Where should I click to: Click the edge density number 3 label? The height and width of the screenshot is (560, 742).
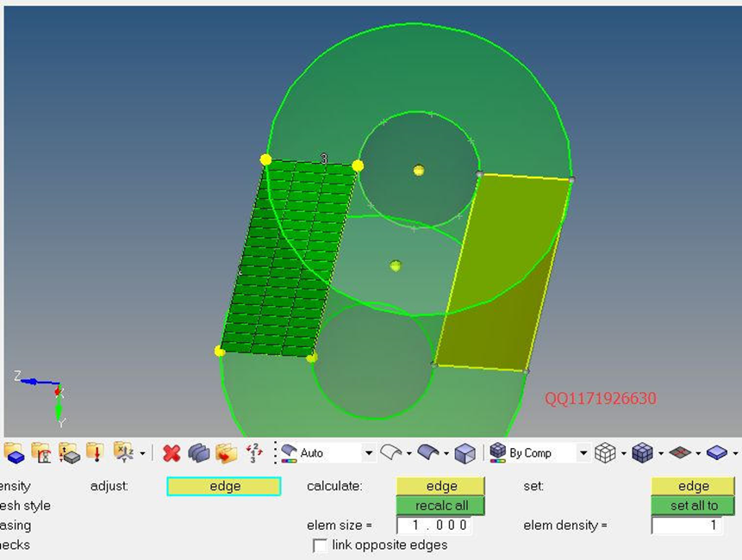point(324,159)
